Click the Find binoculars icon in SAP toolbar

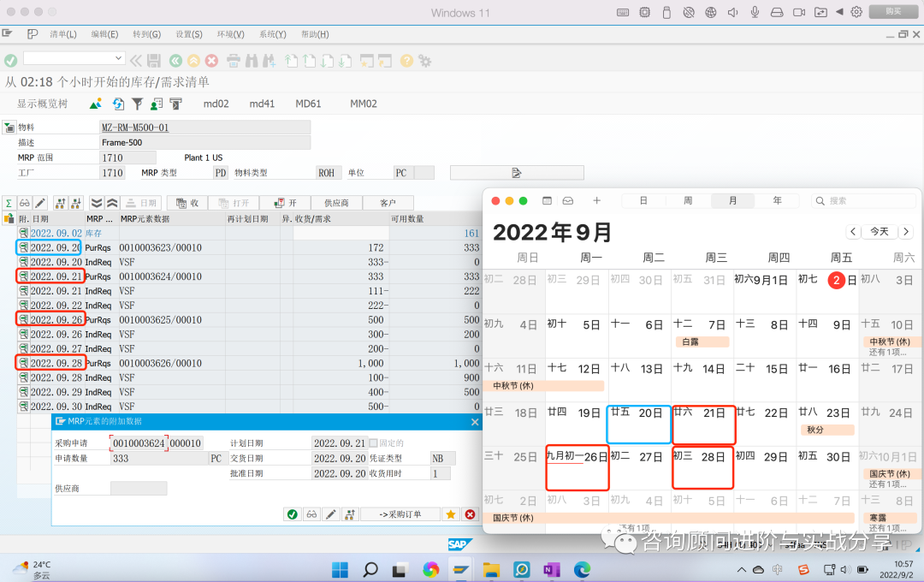[x=252, y=60]
